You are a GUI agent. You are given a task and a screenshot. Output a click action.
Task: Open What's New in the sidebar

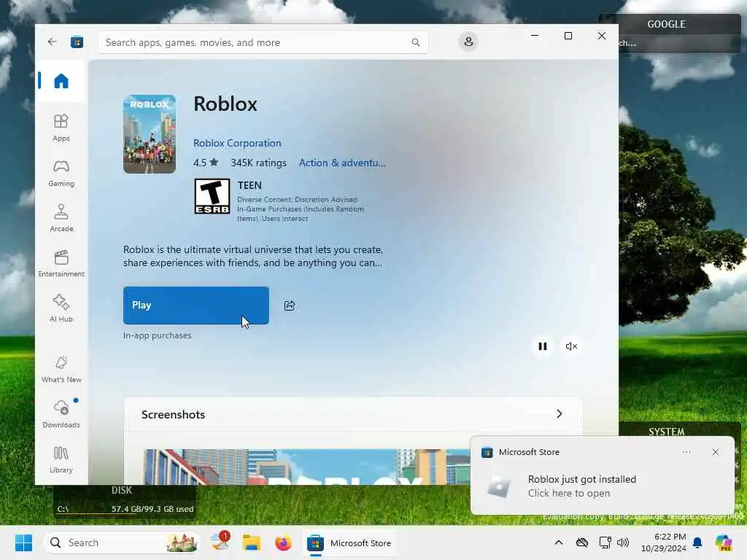(x=61, y=369)
